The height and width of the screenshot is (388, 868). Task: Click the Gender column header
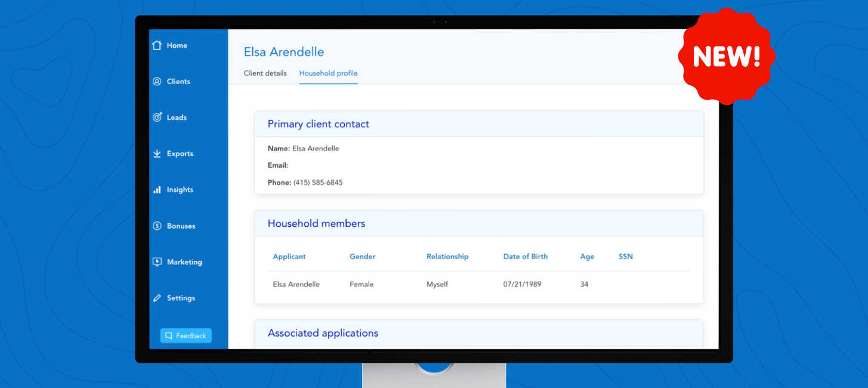coord(363,257)
